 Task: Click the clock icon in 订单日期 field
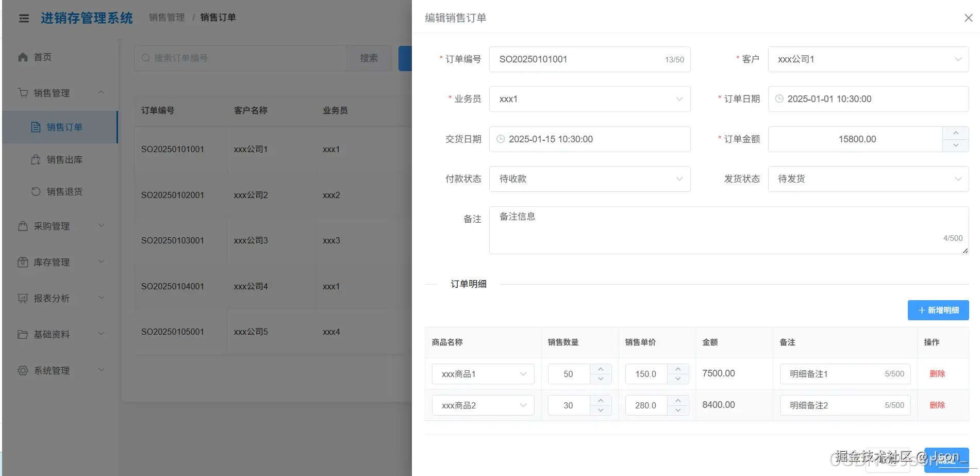click(x=779, y=99)
